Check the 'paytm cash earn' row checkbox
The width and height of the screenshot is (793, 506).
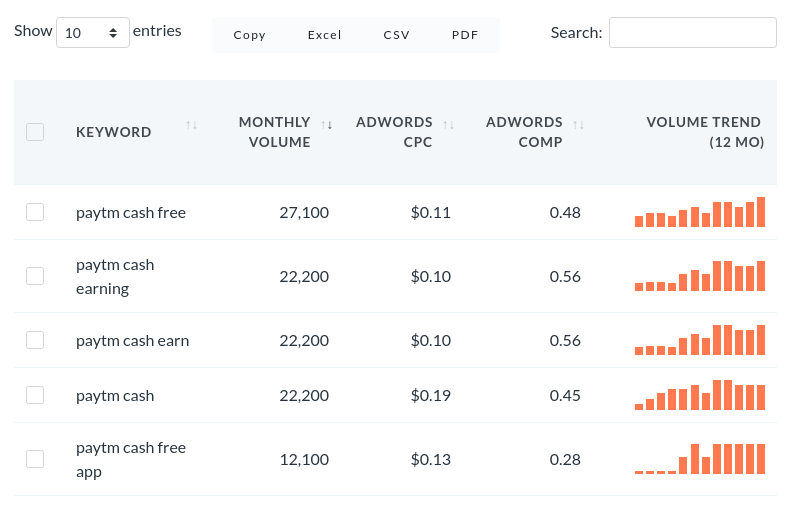pos(35,340)
